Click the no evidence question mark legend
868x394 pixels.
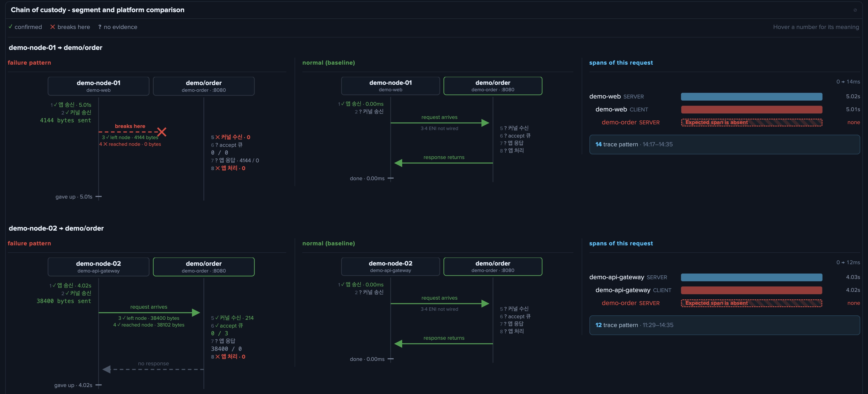(x=100, y=27)
